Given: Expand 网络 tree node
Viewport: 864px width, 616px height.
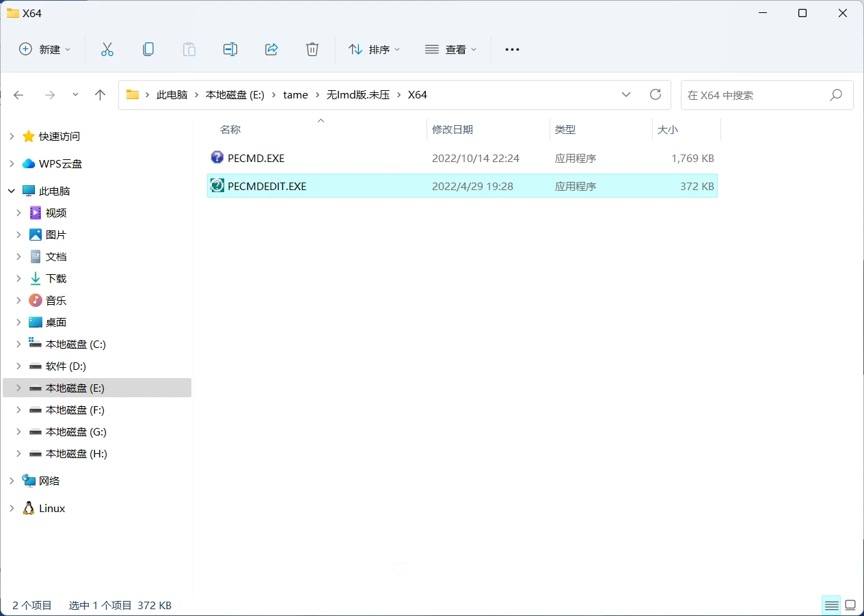Looking at the screenshot, I should [x=12, y=481].
